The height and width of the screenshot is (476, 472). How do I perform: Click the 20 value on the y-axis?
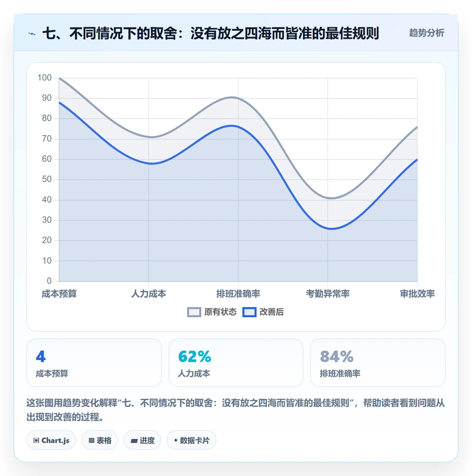[x=47, y=240]
